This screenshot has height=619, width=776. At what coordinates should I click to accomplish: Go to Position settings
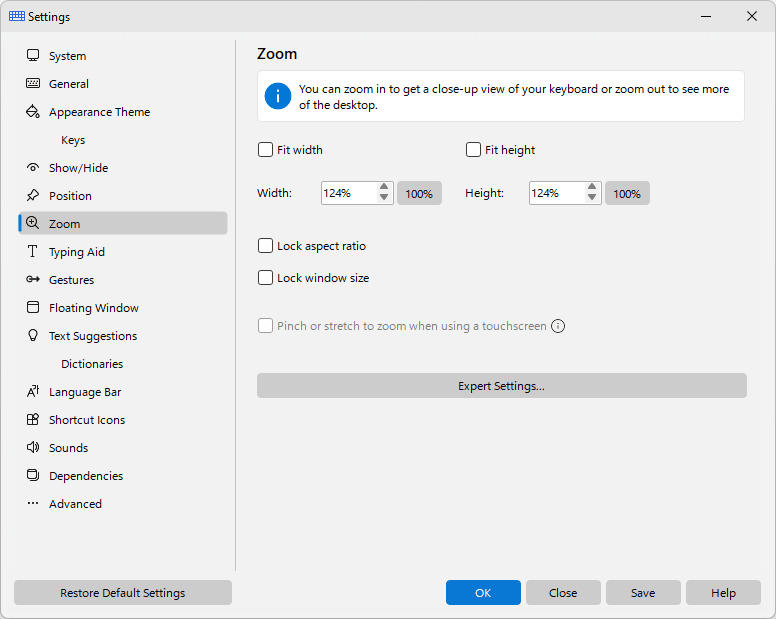click(x=123, y=195)
